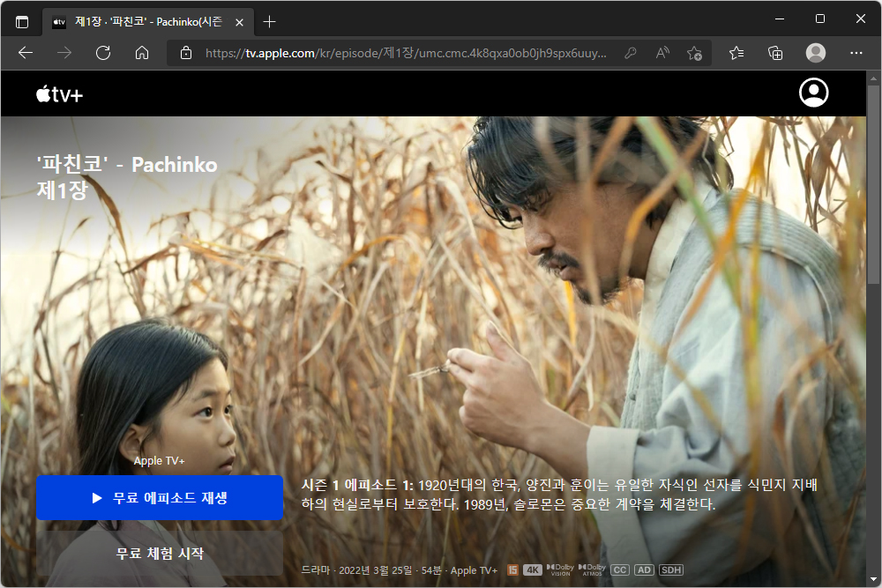
Task: Minimize the browser window
Action: (x=780, y=19)
